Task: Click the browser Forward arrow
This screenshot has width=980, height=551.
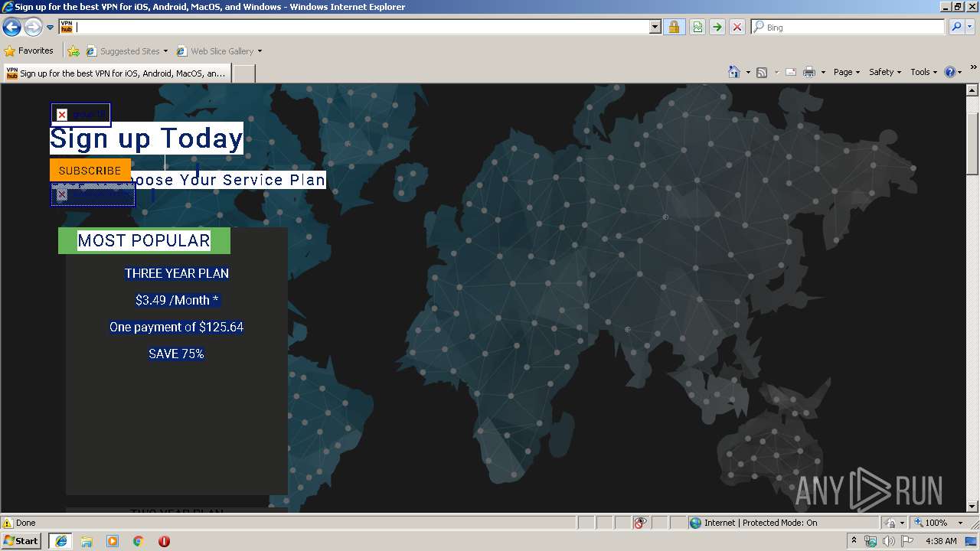Action: tap(33, 28)
